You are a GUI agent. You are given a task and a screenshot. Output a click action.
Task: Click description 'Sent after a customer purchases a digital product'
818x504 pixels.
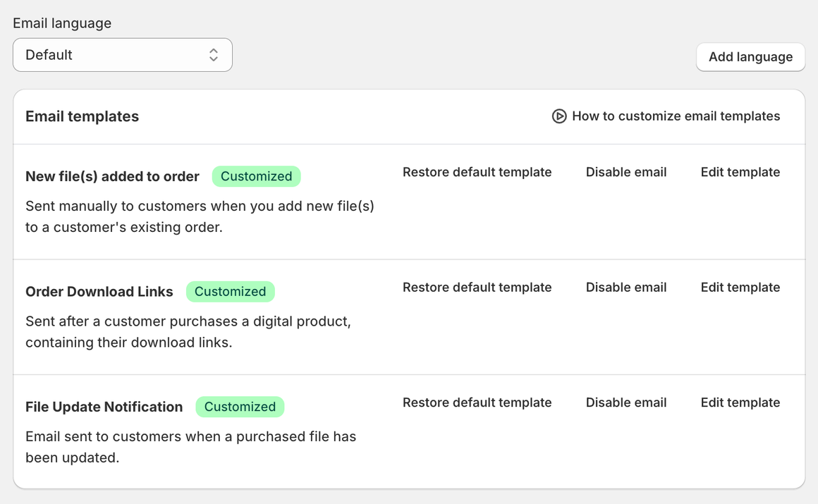pyautogui.click(x=188, y=332)
